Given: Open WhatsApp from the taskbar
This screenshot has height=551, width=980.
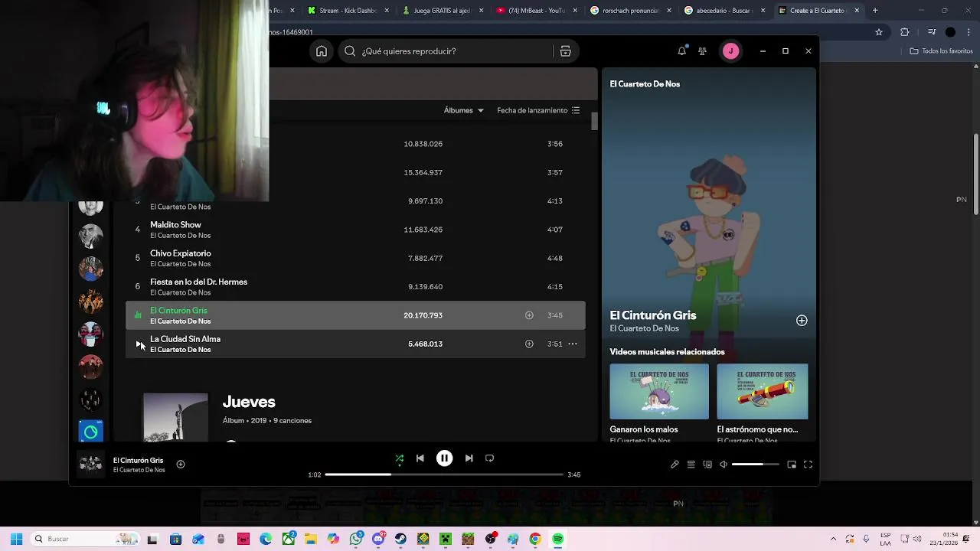Looking at the screenshot, I should pyautogui.click(x=356, y=539).
